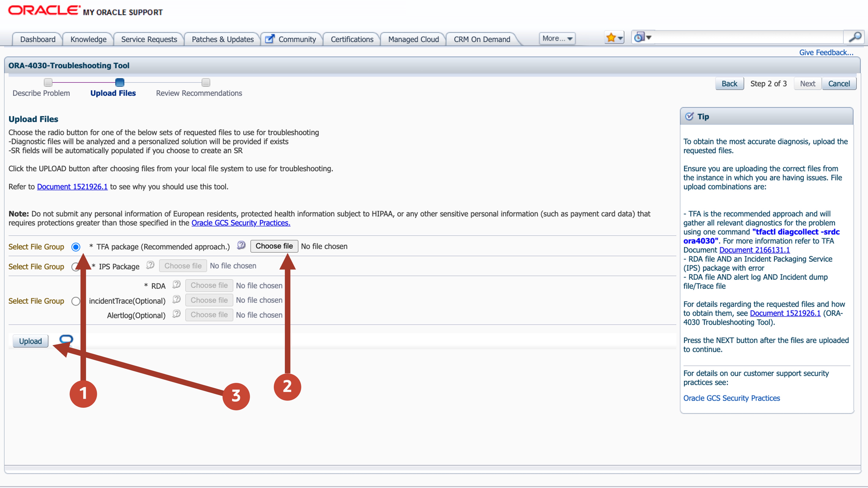868x488 pixels.
Task: Select the TFA package radio button
Action: click(x=76, y=247)
